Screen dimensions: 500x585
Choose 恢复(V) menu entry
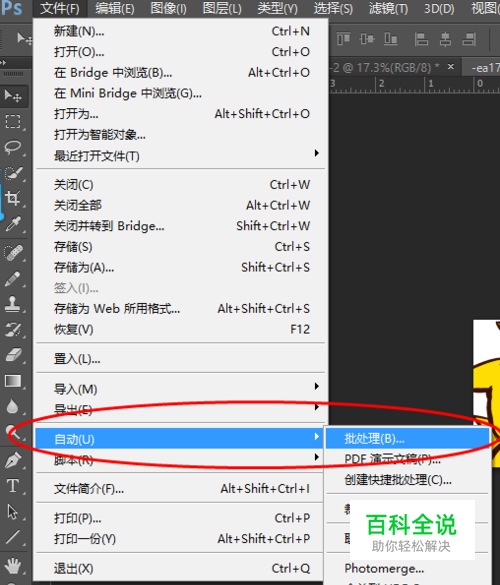[x=181, y=329]
